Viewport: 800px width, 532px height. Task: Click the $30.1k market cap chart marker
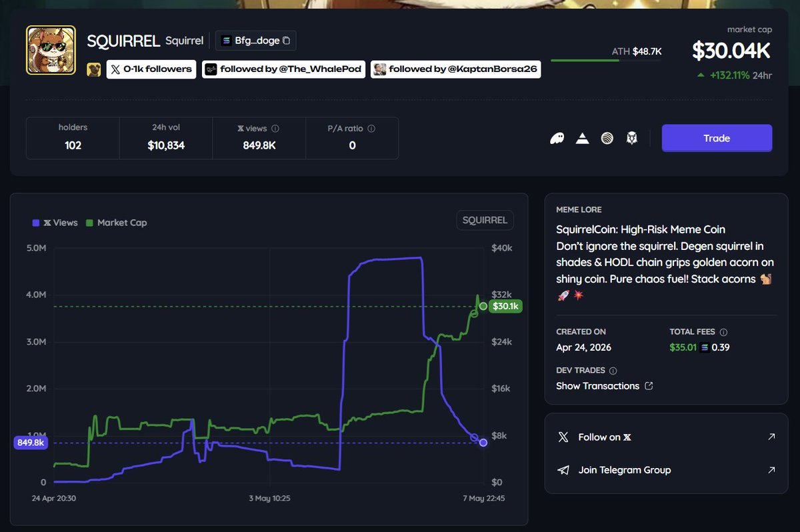(505, 307)
